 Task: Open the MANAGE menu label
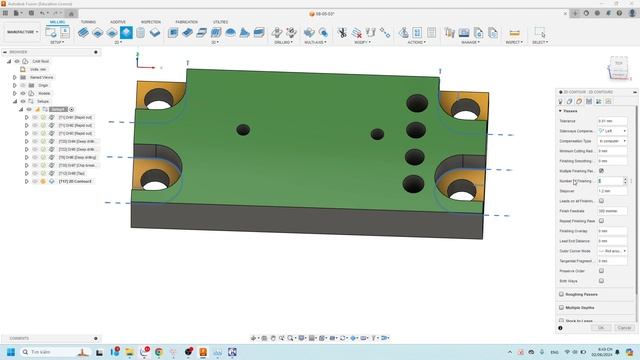coord(471,42)
